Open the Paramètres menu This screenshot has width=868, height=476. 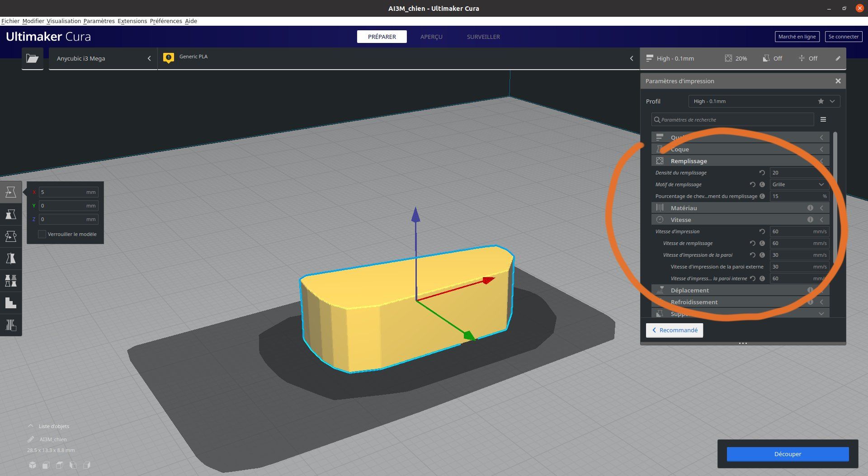99,21
